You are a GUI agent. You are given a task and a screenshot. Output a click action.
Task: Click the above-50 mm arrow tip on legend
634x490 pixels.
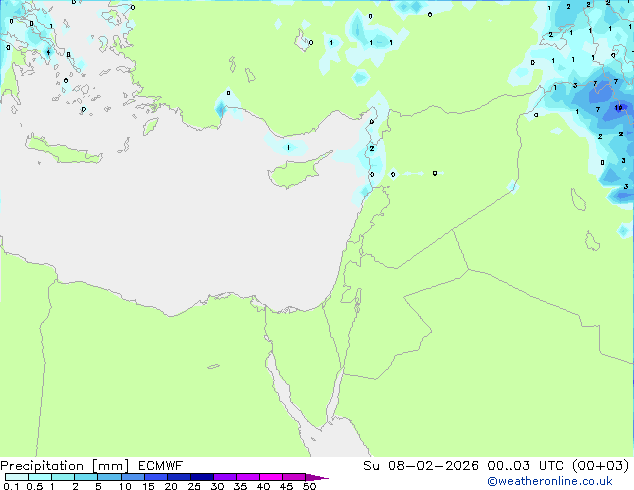(x=317, y=477)
